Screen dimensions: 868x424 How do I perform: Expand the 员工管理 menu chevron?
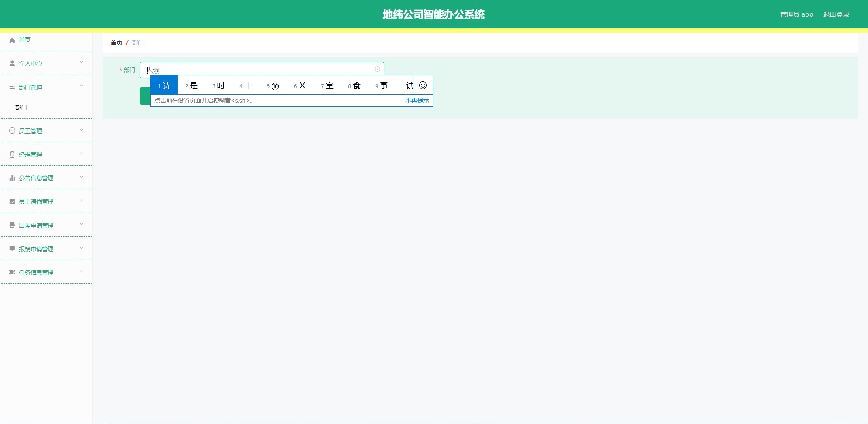click(x=81, y=130)
